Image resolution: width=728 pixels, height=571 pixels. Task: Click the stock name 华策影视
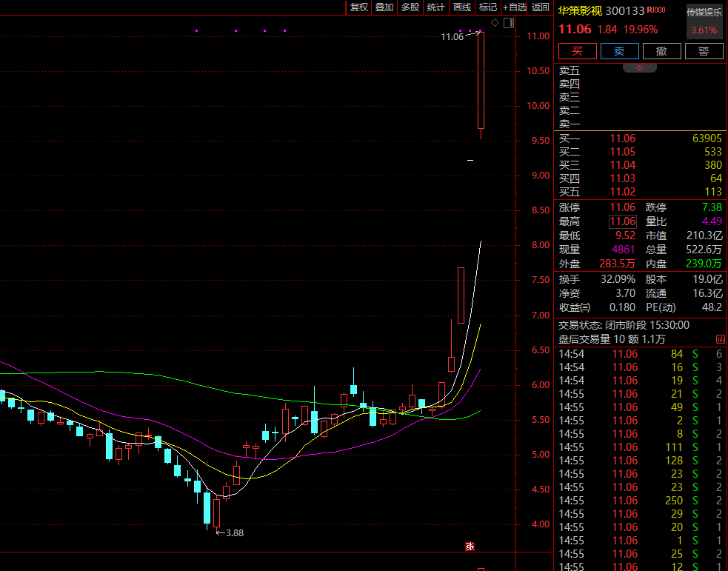click(x=580, y=10)
